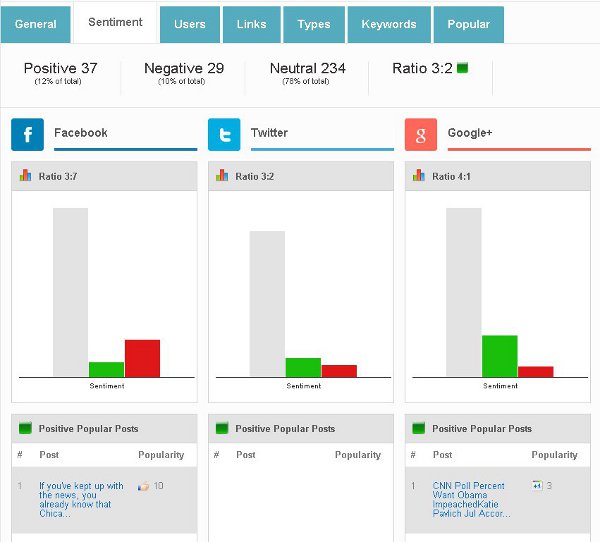Click 'Ratio 3:2' text in Twitter panel
The height and width of the screenshot is (542, 600).
pyautogui.click(x=254, y=176)
